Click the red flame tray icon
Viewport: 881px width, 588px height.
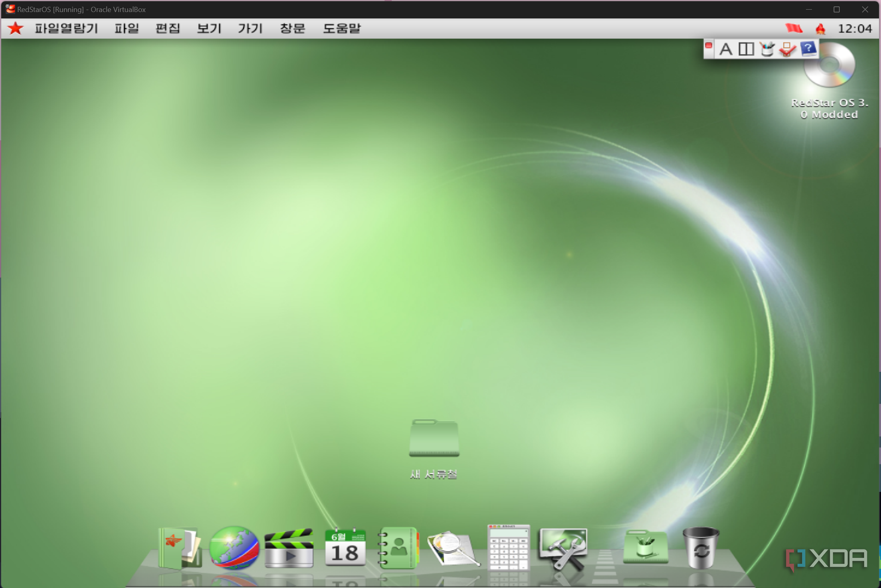coord(820,29)
